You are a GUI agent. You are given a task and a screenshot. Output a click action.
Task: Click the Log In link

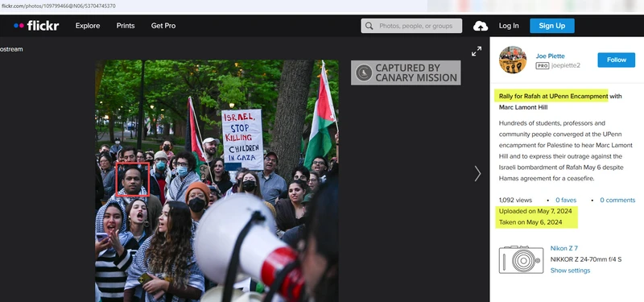[x=509, y=26]
